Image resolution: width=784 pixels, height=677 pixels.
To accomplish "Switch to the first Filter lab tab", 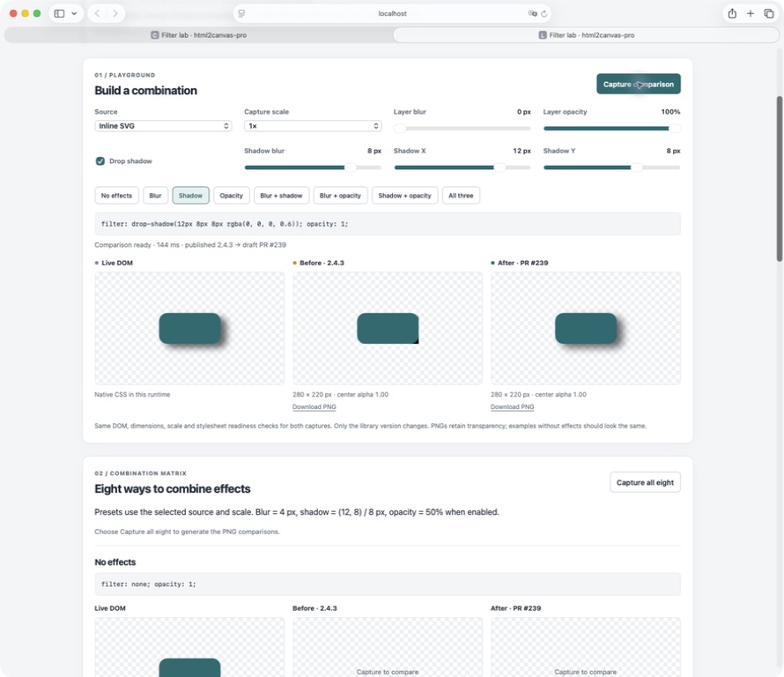I will pyautogui.click(x=198, y=35).
